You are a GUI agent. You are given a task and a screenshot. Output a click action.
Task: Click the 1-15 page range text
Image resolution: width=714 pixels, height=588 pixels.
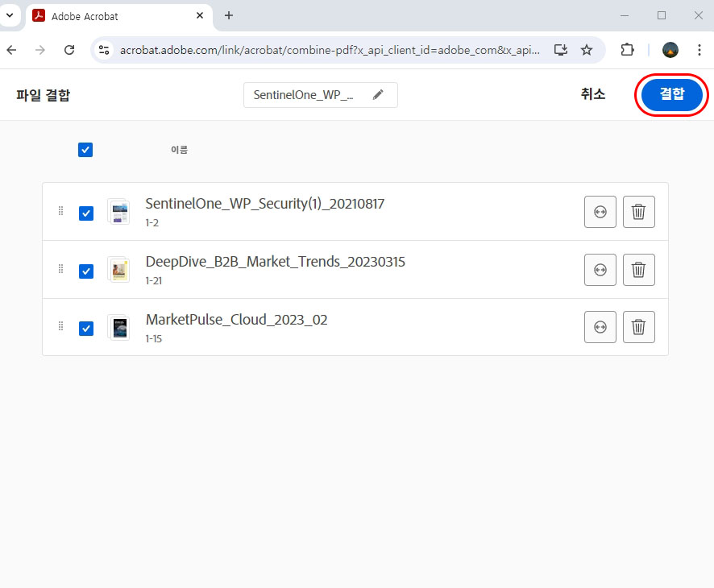point(153,338)
